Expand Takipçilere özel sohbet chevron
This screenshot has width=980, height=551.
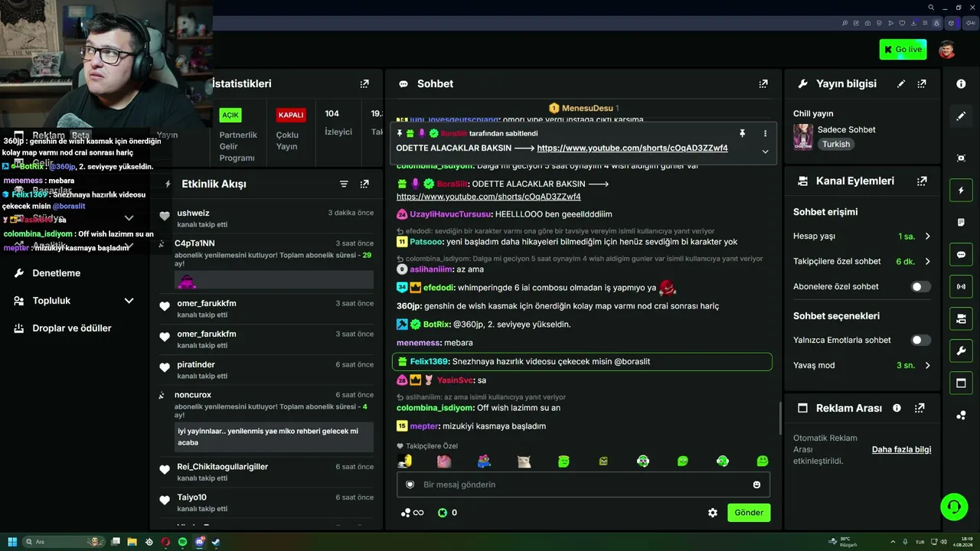927,262
